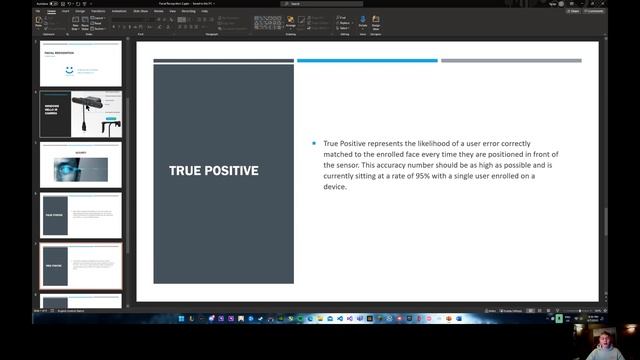Open the Windows Start button
Viewport: 640px width, 360px height.
[181, 319]
